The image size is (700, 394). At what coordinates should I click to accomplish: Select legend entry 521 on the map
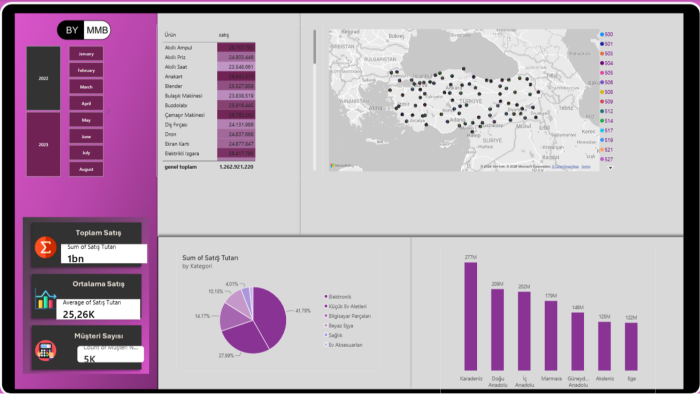click(x=606, y=150)
